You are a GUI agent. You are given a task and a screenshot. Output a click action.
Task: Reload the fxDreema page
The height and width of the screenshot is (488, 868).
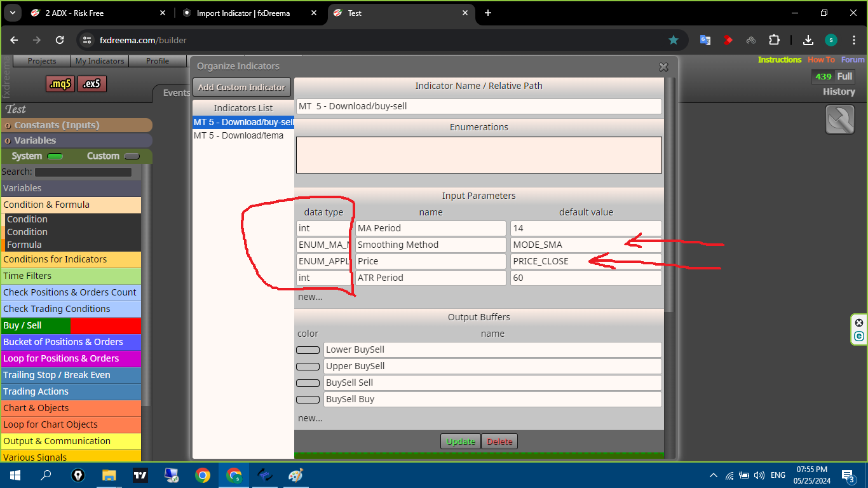tap(60, 40)
